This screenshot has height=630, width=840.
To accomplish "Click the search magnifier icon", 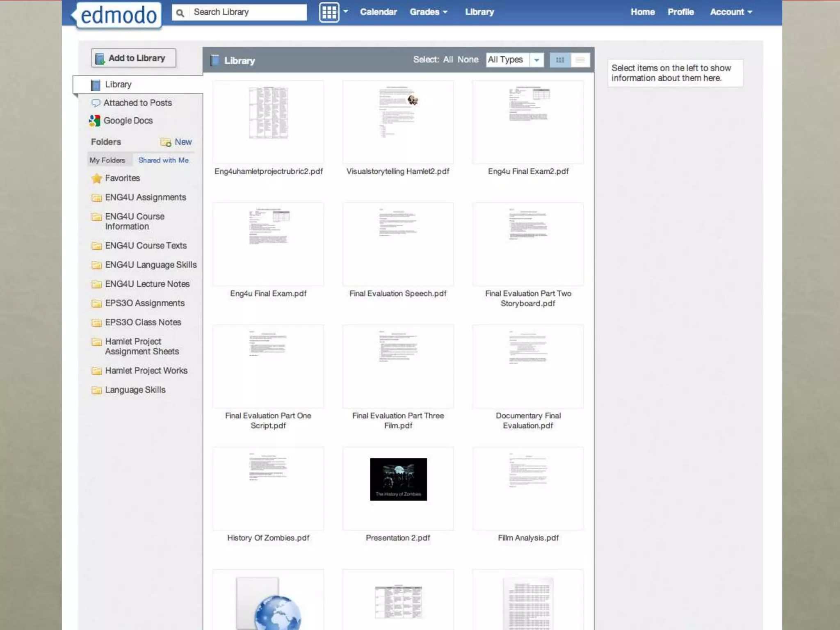I will coord(180,13).
